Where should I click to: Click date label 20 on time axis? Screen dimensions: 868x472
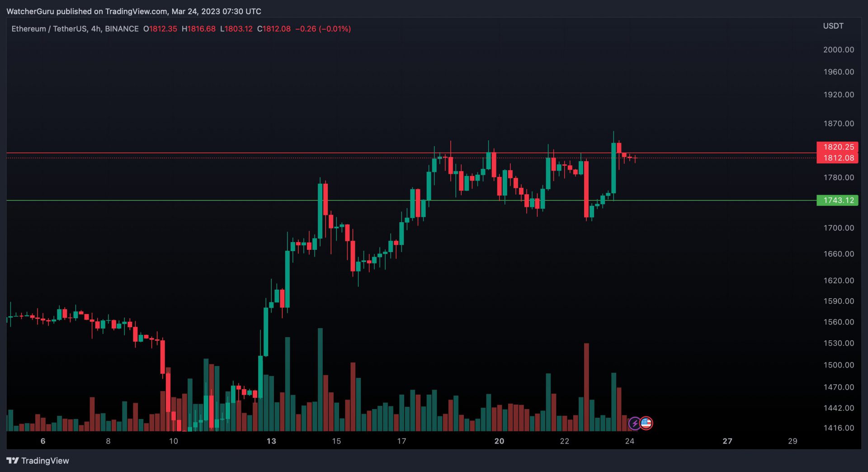tap(499, 441)
